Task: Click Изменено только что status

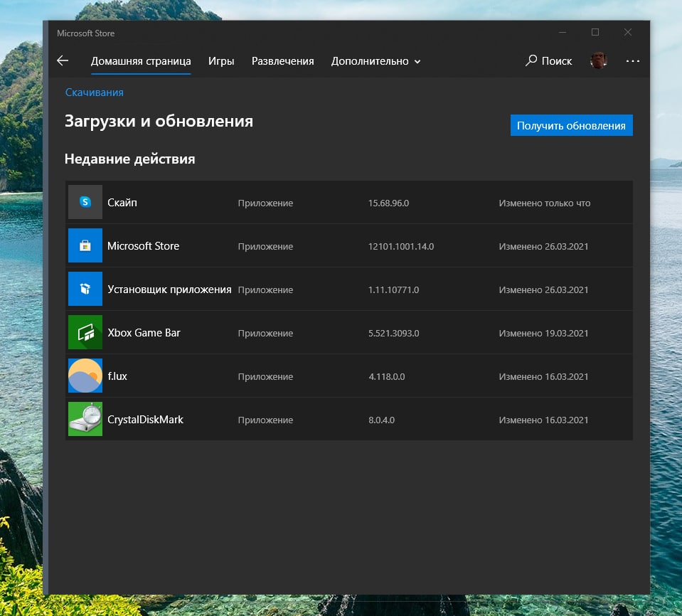Action: click(545, 203)
